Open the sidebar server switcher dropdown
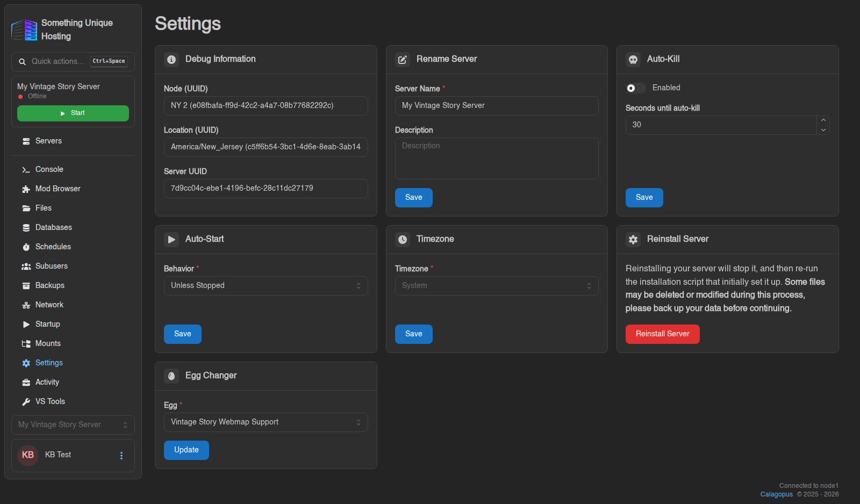 [x=73, y=425]
